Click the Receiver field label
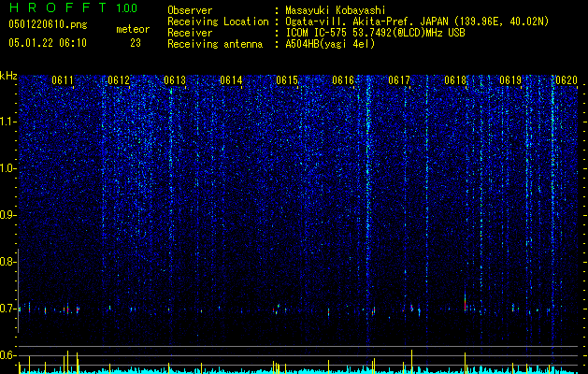The height and width of the screenshot is (374, 588). (190, 33)
